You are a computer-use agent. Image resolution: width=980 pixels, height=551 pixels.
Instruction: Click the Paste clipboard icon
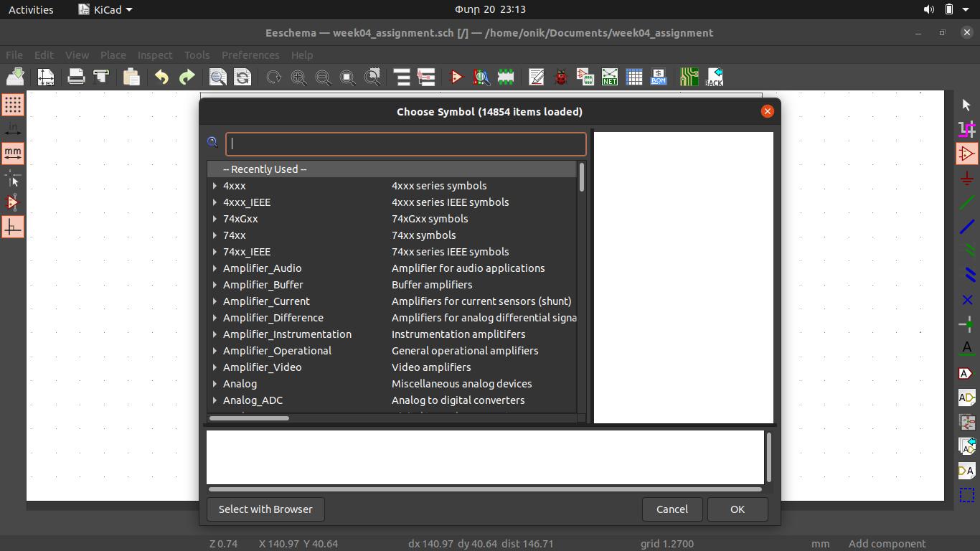[x=131, y=77]
